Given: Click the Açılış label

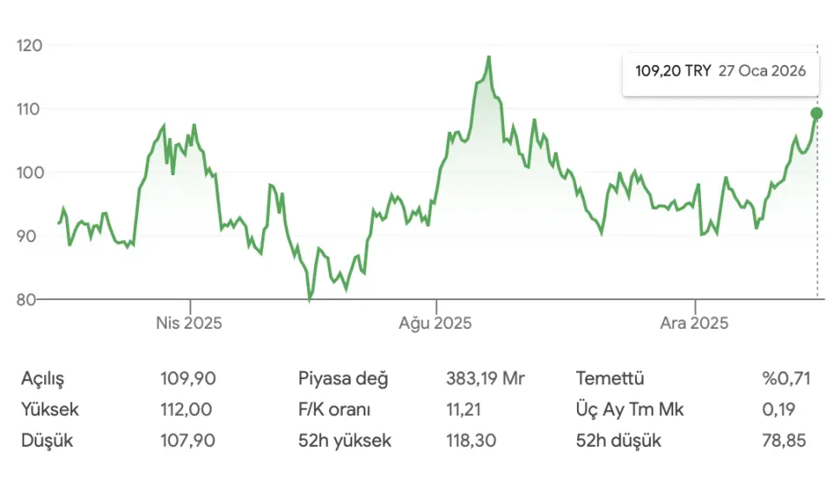Looking at the screenshot, I should [x=43, y=378].
